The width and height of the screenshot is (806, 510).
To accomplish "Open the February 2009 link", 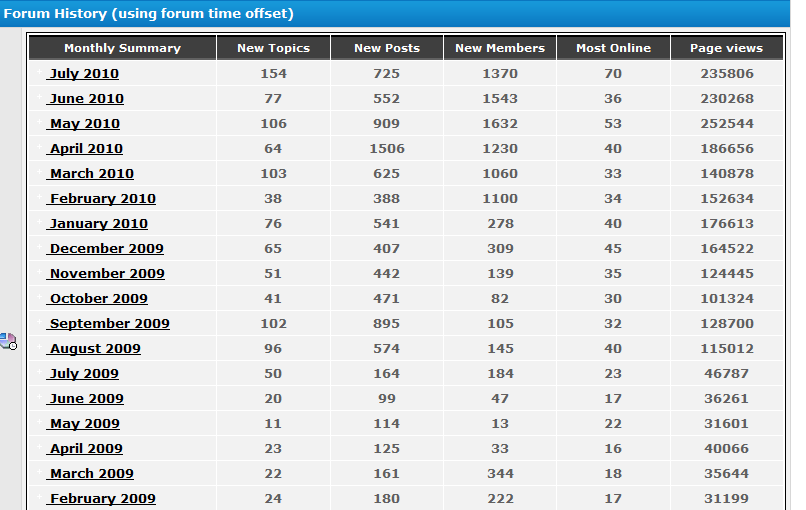I will (x=101, y=499).
